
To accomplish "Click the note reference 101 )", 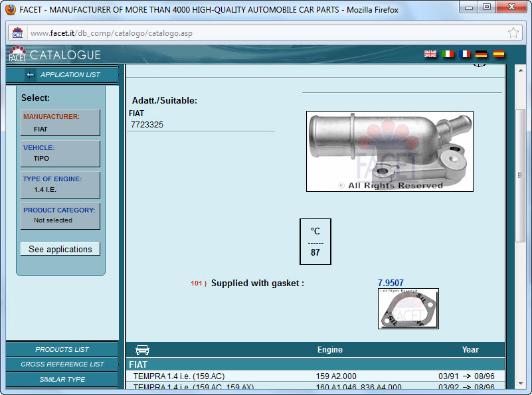I will click(x=199, y=283).
